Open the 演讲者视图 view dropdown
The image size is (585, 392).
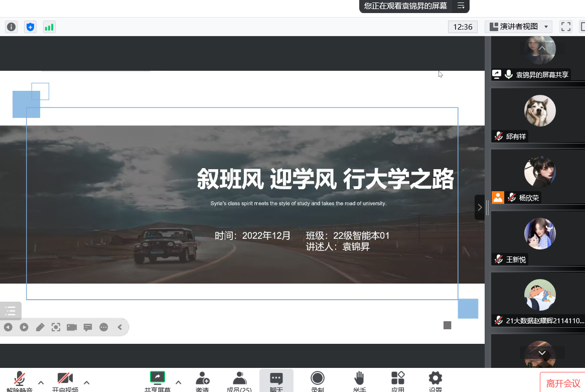(x=519, y=27)
